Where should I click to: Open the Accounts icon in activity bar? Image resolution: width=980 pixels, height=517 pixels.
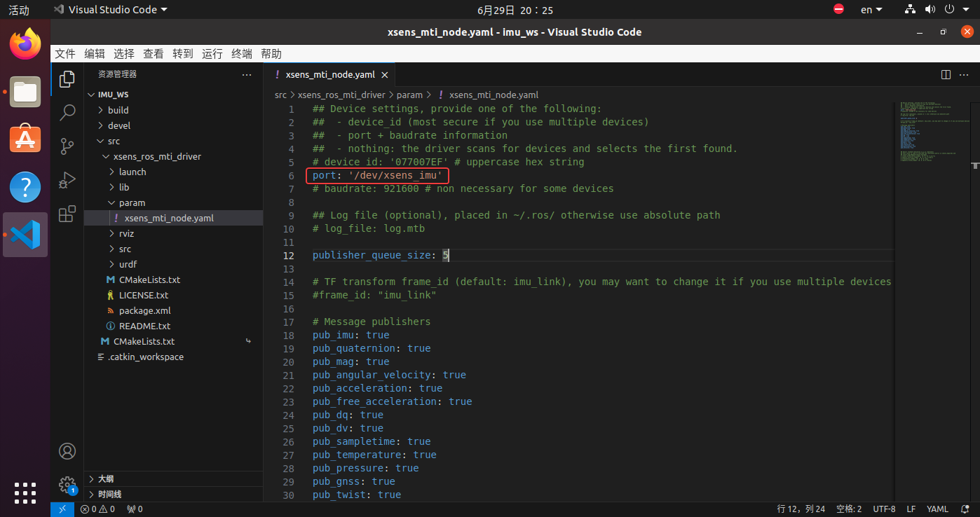[67, 451]
